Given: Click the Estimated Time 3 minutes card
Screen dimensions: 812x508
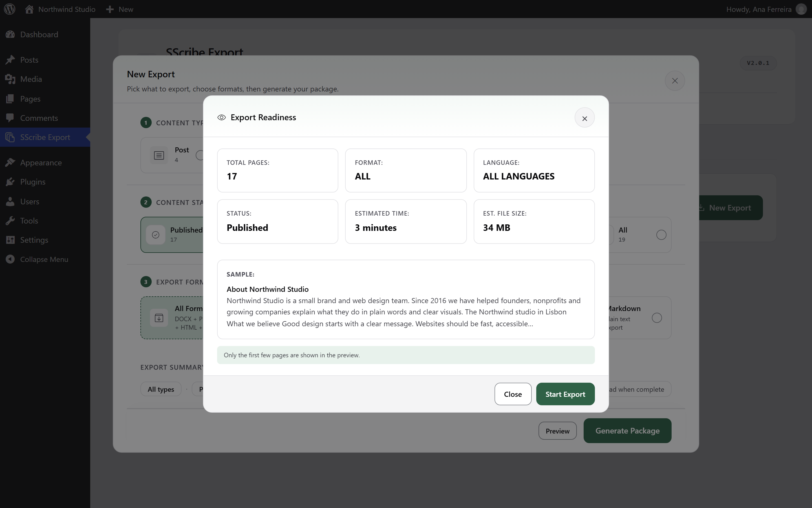Looking at the screenshot, I should tap(406, 222).
